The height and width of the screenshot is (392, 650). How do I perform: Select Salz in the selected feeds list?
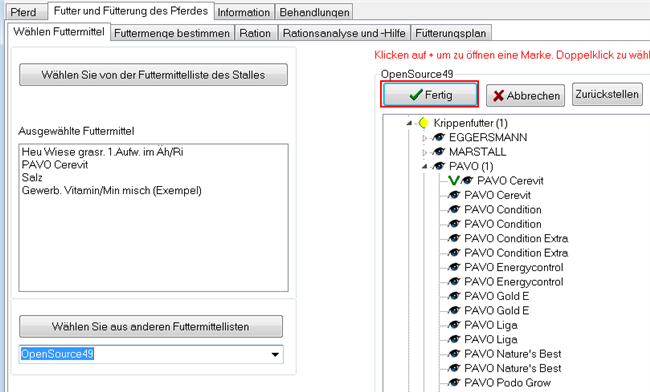click(x=32, y=178)
